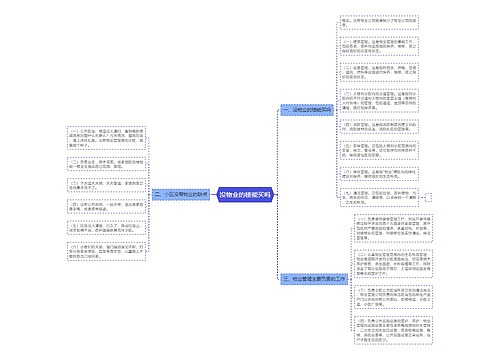500x360 pixels.
Task: Select note (二) 设备管理 under branch 一
Action: coord(379,72)
